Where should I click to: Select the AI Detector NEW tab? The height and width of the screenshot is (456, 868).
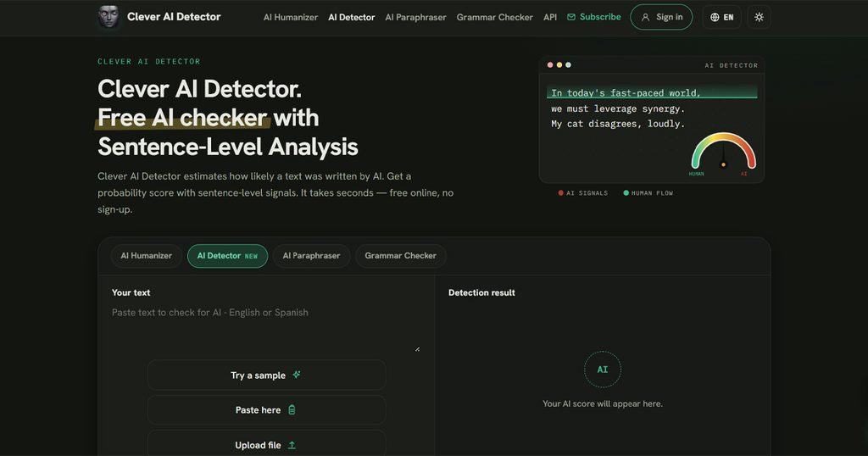[227, 256]
